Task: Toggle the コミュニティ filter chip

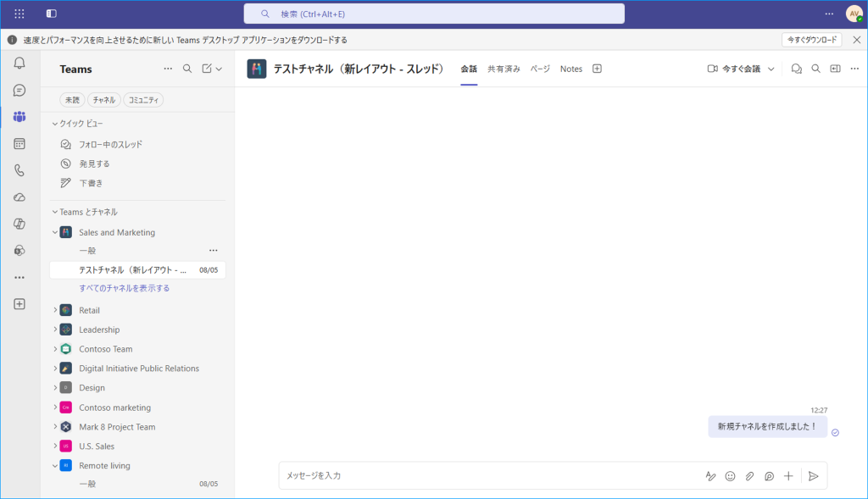Action: [x=143, y=100]
